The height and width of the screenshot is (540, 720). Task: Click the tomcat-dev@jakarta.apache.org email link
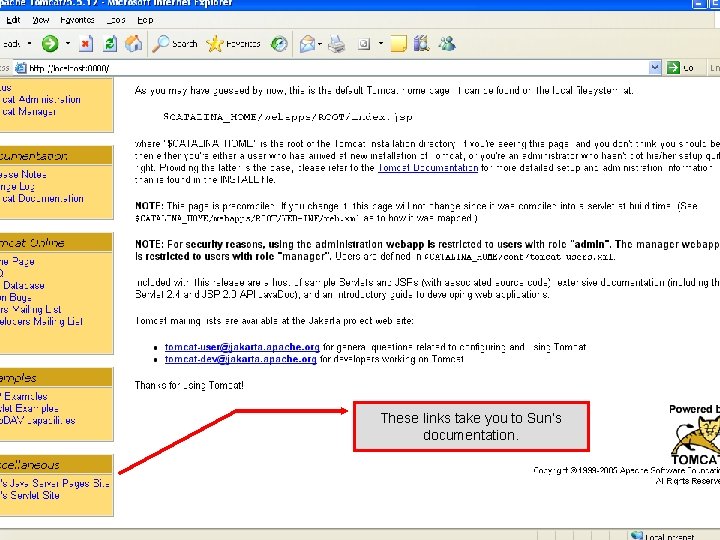point(241,359)
